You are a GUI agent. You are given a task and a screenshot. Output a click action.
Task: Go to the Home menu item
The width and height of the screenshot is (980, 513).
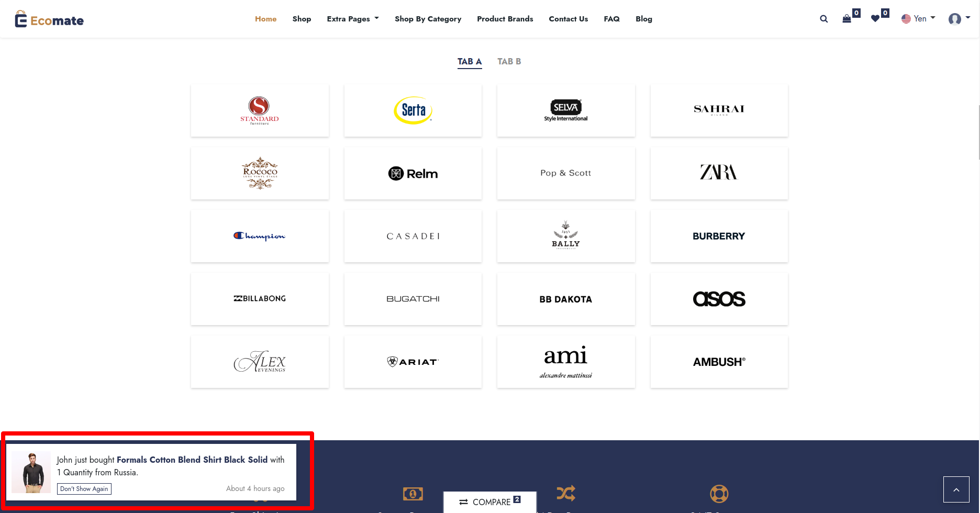(266, 19)
